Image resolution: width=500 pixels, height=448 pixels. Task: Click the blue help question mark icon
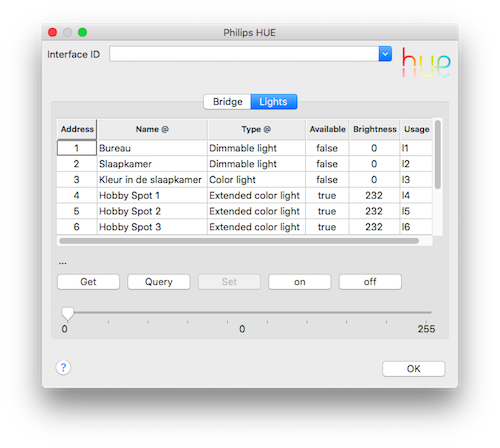click(63, 368)
